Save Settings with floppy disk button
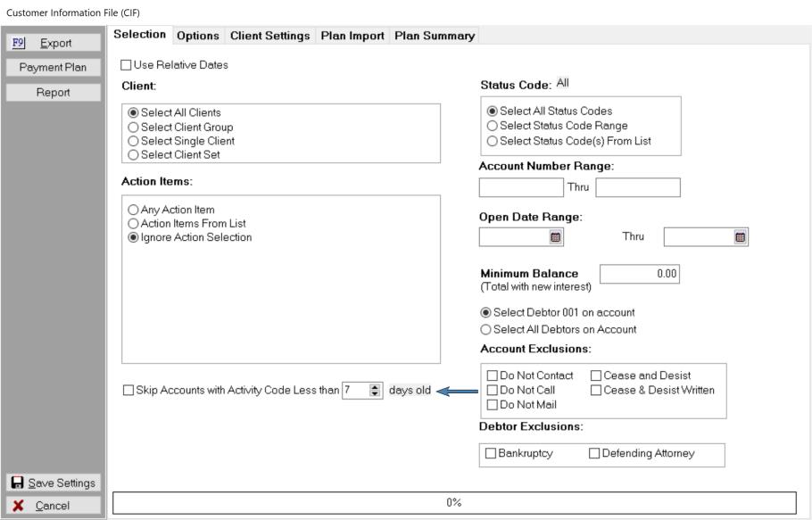 (x=54, y=483)
